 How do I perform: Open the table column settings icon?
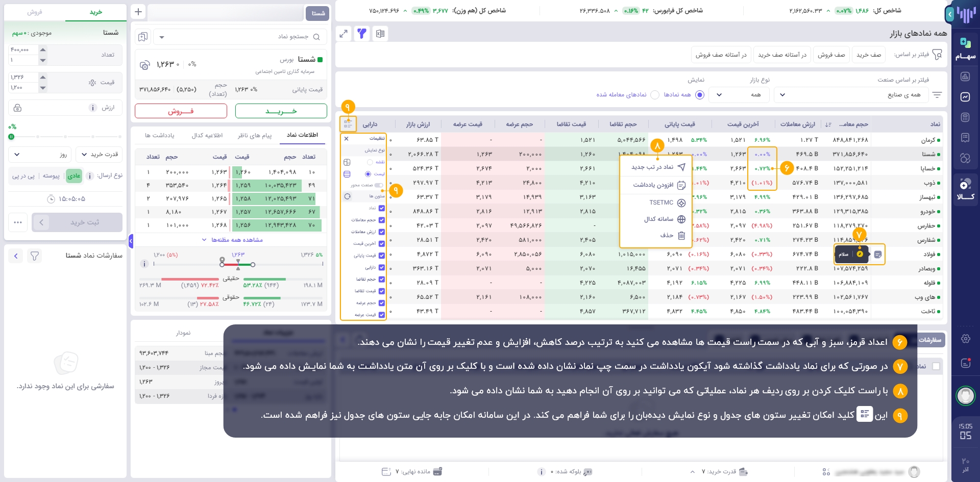pyautogui.click(x=348, y=124)
